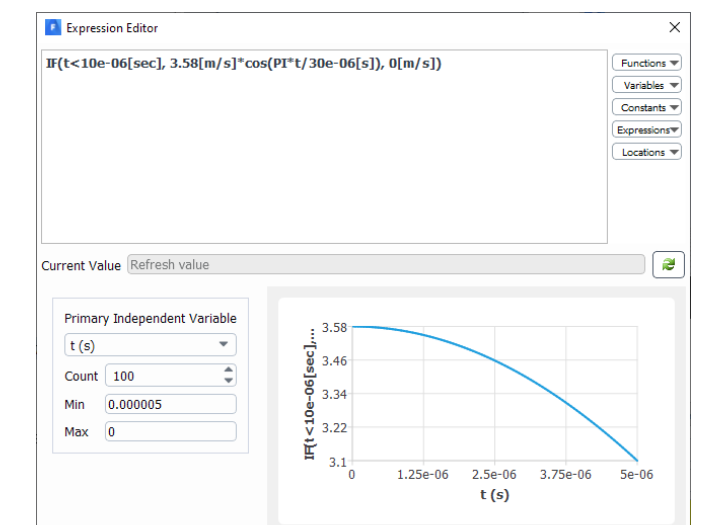Screen dimensions: 716x525
Task: Click the Current Value label
Action: click(x=81, y=266)
